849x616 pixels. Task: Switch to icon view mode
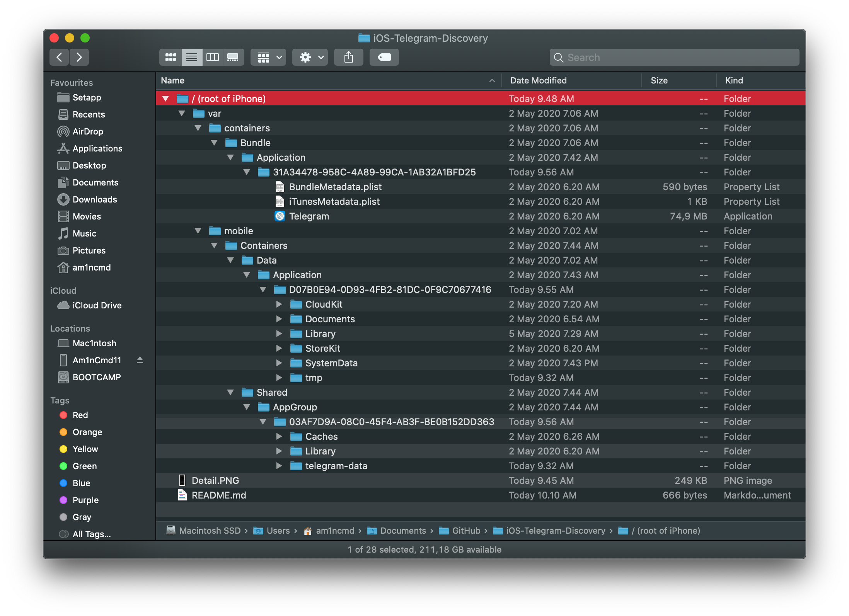coord(170,57)
